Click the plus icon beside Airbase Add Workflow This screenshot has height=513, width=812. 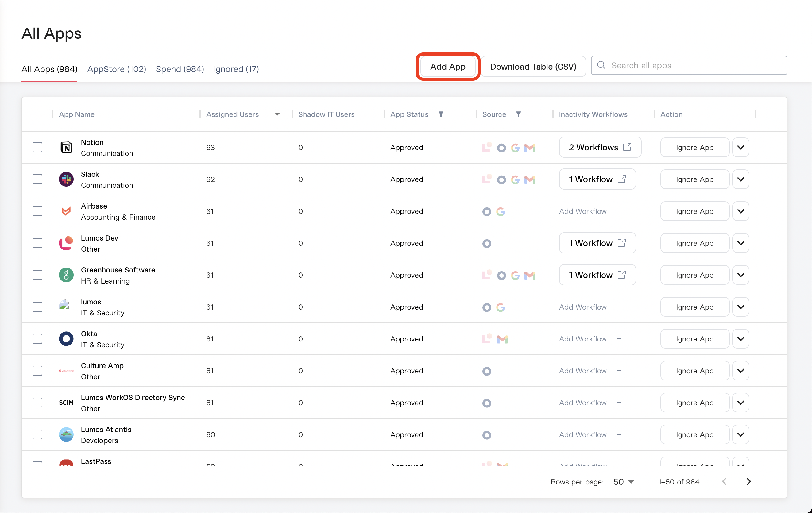tap(619, 211)
